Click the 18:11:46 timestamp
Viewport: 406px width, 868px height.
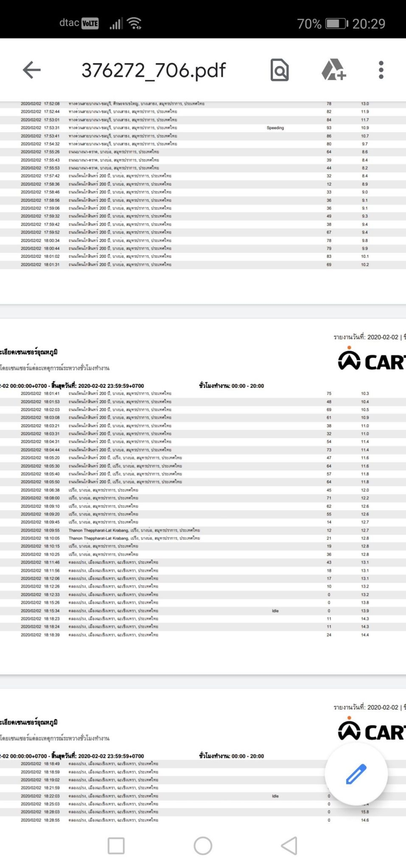tap(52, 562)
